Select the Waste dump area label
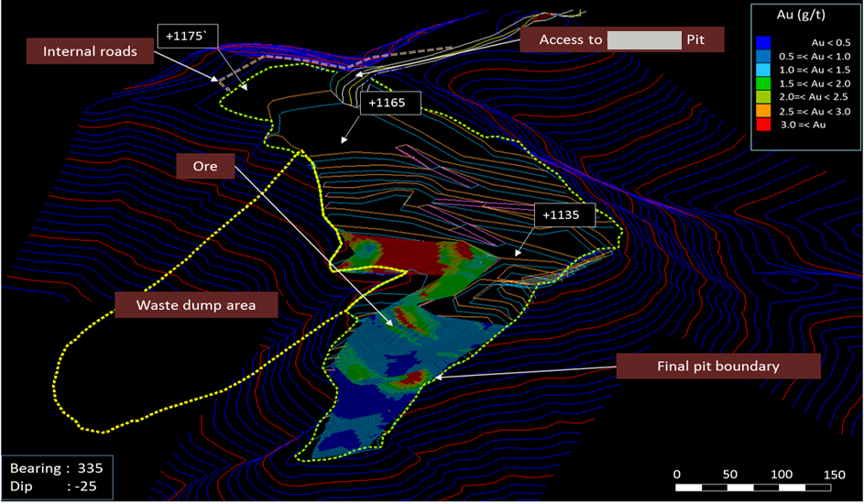The image size is (864, 504). [196, 305]
